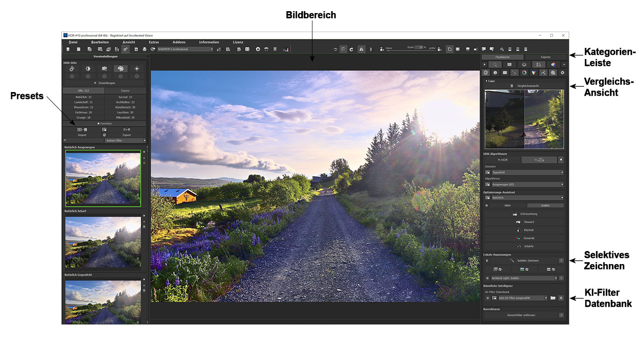This screenshot has height=364, width=644.
Task: Click the save disk icon in toolbar
Action: pos(136,49)
